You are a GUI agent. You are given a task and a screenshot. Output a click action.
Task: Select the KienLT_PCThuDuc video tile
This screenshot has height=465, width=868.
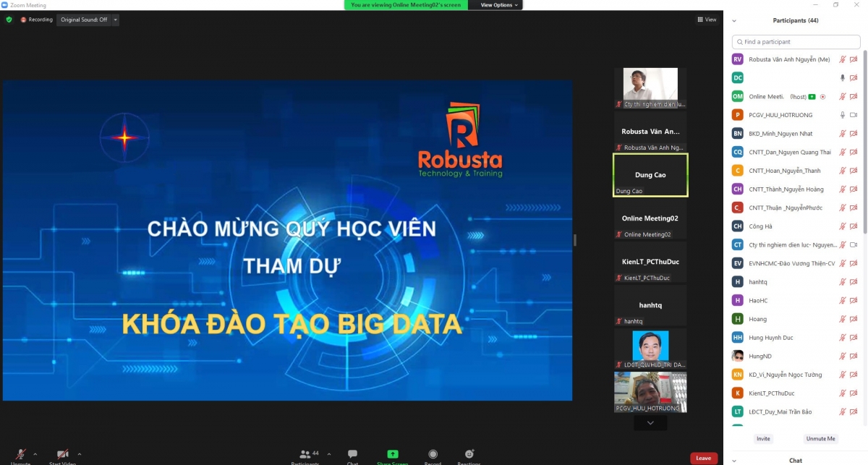tap(650, 262)
